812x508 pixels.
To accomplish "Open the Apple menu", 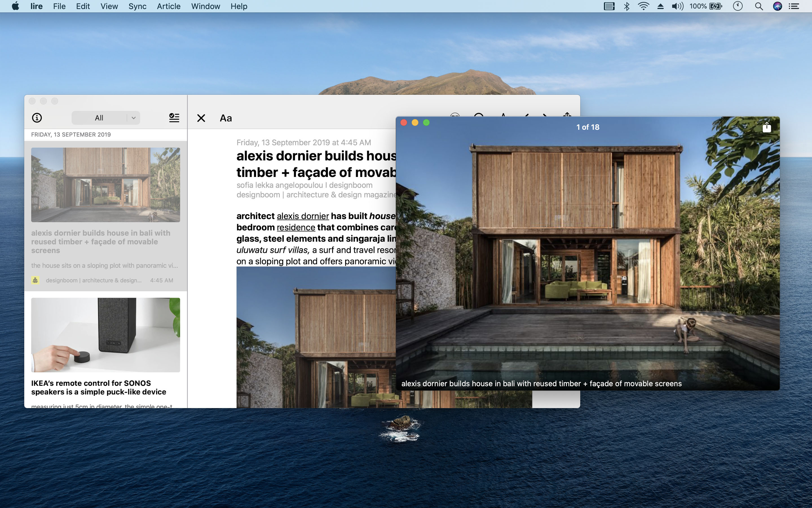I will [16, 6].
